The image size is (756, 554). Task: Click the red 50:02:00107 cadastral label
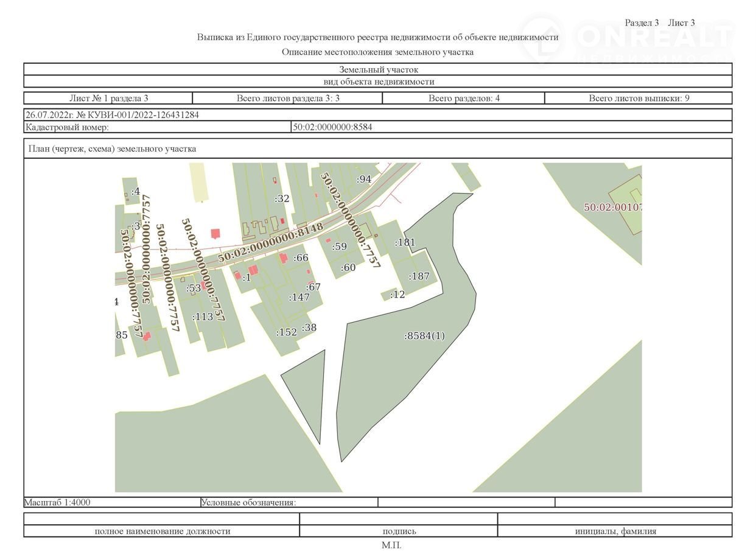612,207
